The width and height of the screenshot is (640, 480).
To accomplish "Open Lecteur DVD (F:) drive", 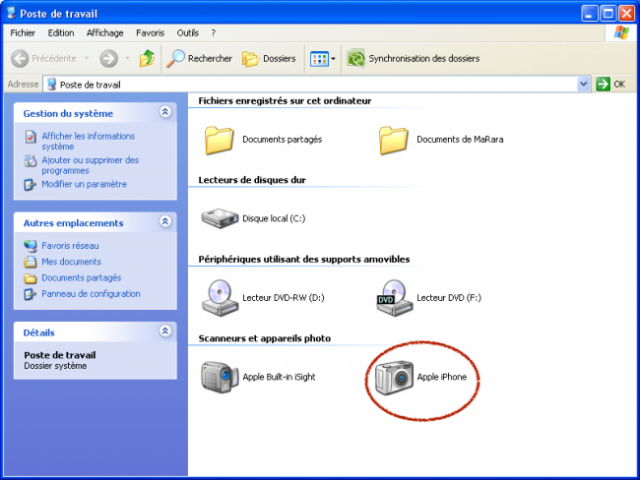I will 395,297.
